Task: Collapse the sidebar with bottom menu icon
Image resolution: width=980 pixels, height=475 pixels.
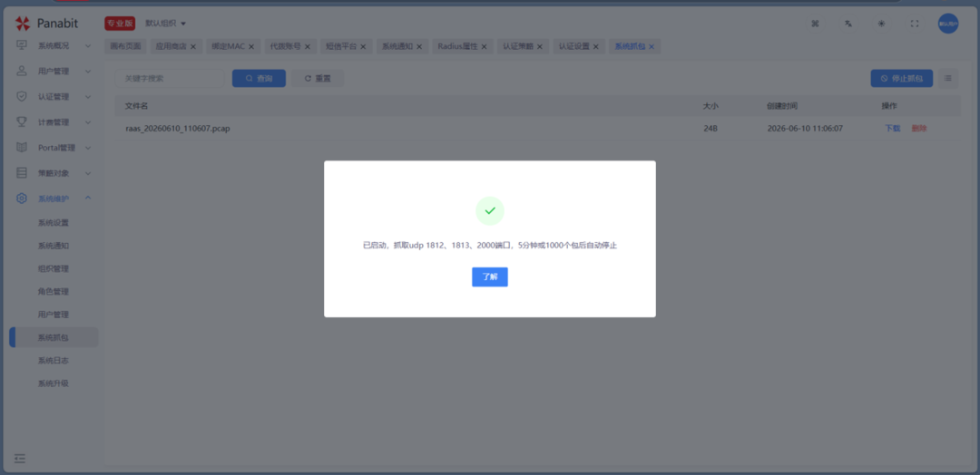Action: pos(20,459)
